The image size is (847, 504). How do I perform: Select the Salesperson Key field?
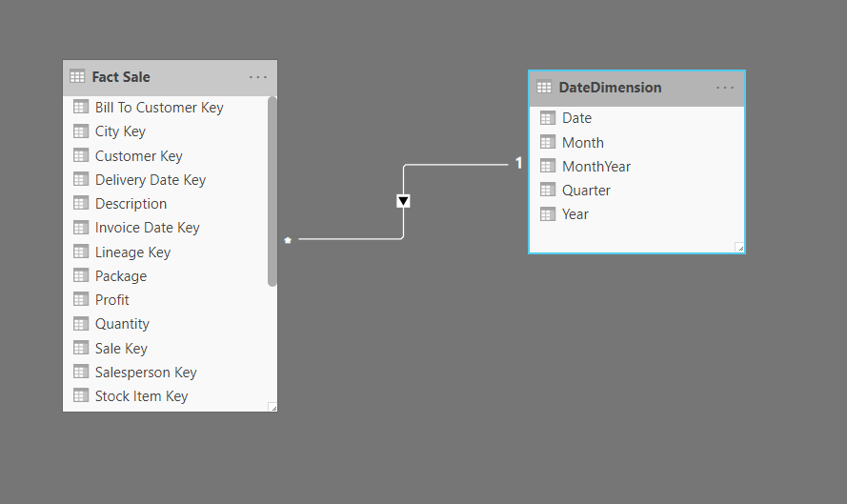tap(146, 373)
